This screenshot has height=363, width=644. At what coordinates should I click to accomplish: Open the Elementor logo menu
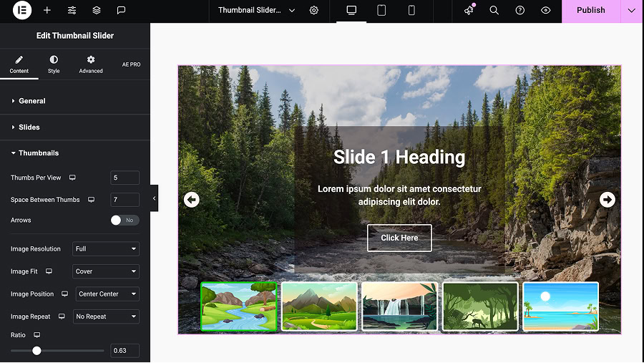coord(21,10)
